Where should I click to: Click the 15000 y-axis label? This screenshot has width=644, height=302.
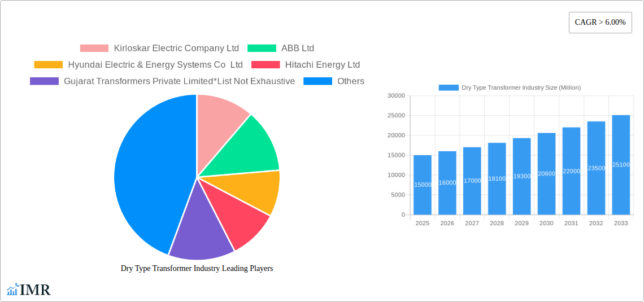pos(397,155)
